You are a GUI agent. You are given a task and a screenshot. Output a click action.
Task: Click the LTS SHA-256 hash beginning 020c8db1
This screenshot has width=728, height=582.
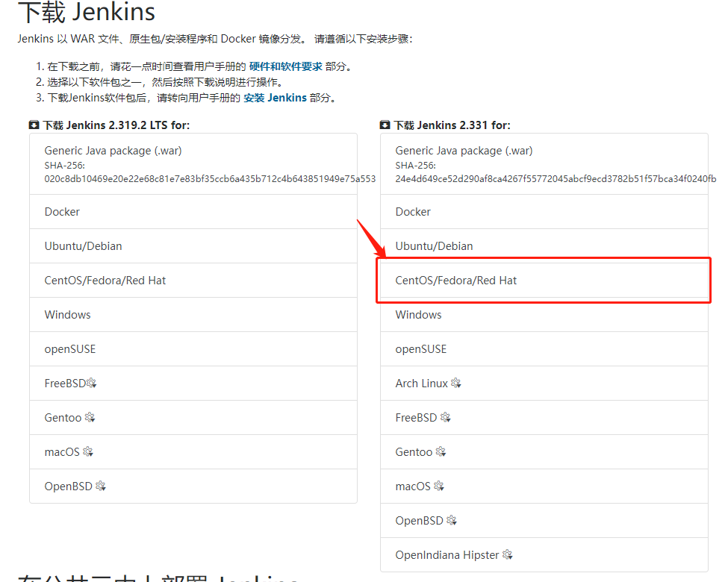click(x=210, y=178)
